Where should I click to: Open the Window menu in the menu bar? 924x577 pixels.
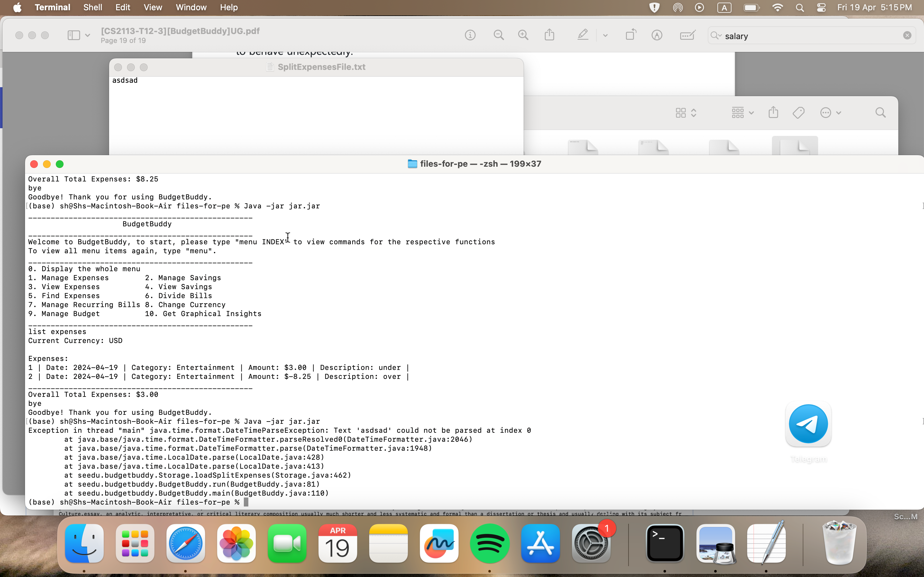tap(191, 7)
